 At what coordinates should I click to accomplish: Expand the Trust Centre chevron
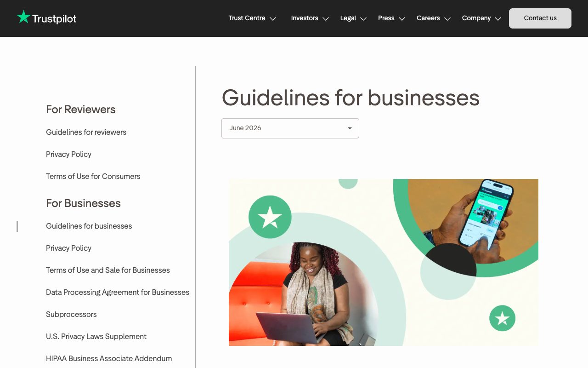tap(273, 19)
